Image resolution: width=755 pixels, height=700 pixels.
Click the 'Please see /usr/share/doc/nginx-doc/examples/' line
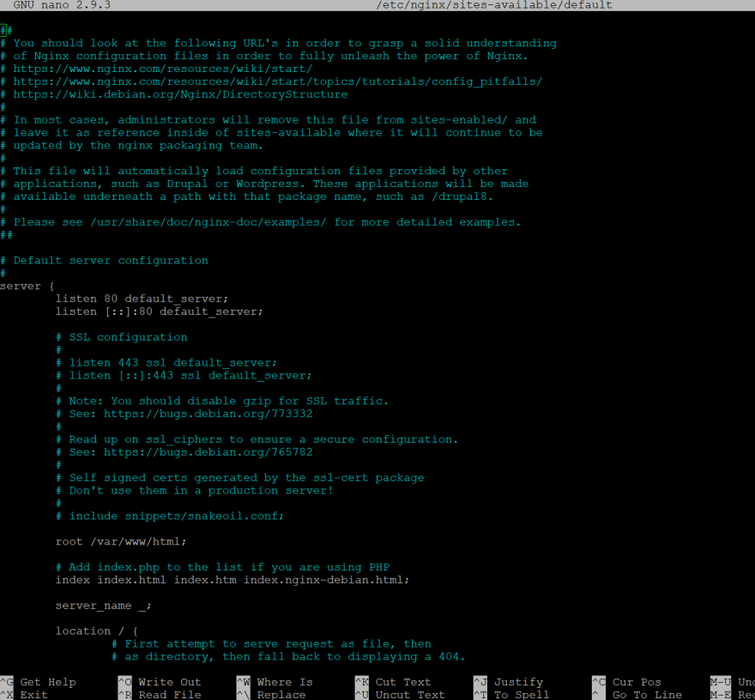[261, 222]
